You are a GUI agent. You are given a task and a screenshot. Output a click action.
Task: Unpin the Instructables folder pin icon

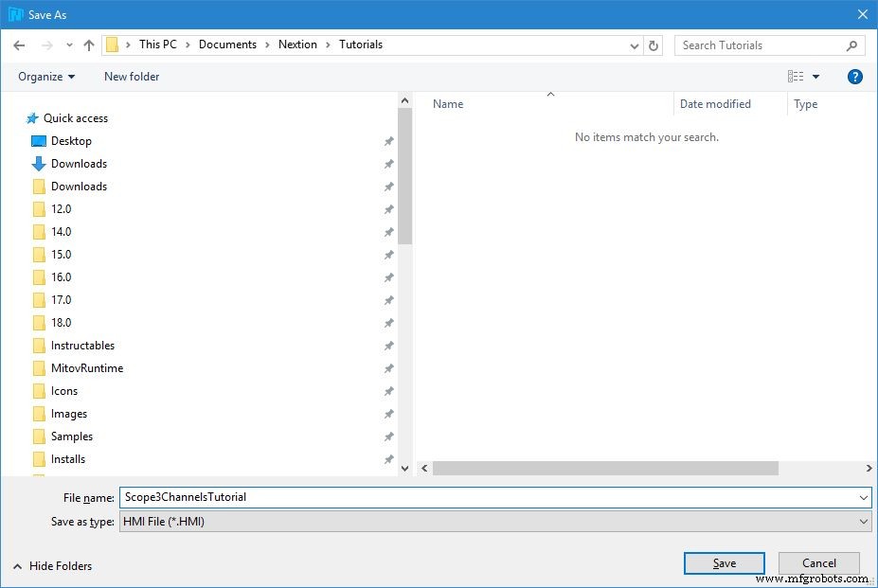(388, 346)
